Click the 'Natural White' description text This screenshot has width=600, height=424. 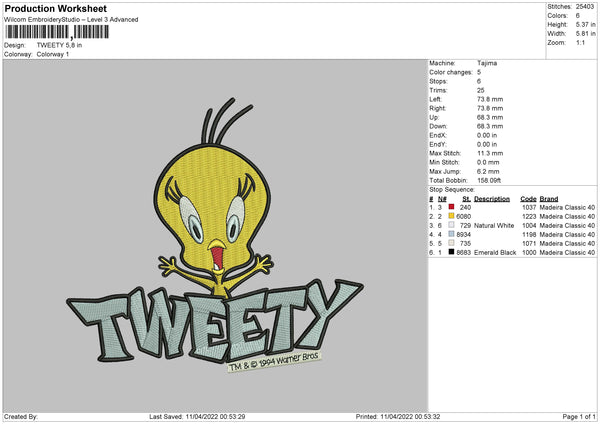(494, 225)
